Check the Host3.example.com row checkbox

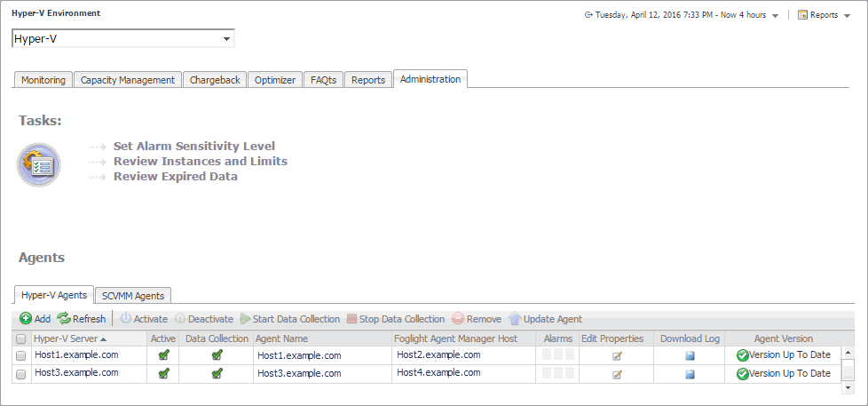(21, 375)
